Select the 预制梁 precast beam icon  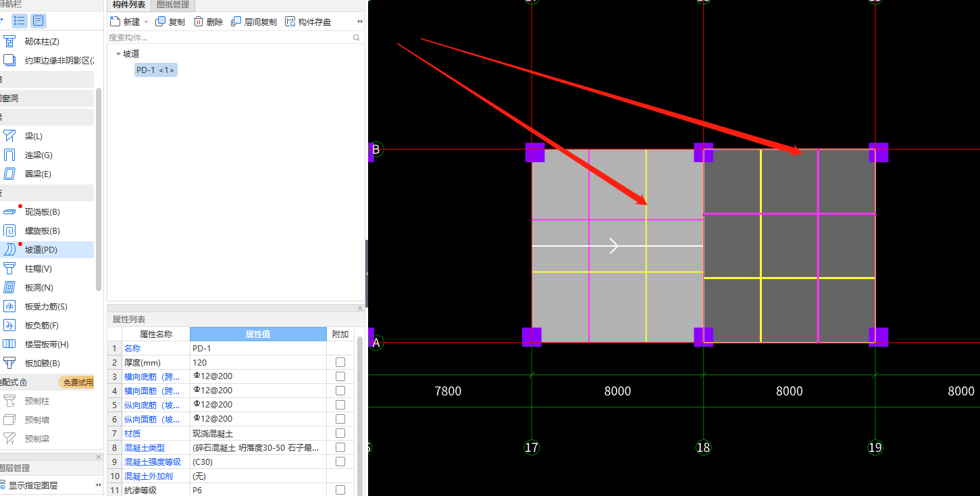9,439
